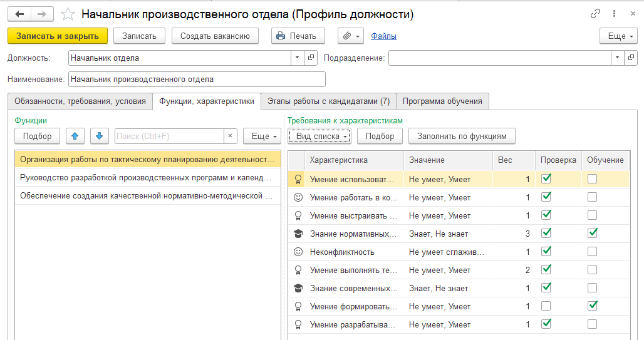The image size is (644, 340).
Task: Select the Функции, характеристики tab
Action: pyautogui.click(x=207, y=101)
